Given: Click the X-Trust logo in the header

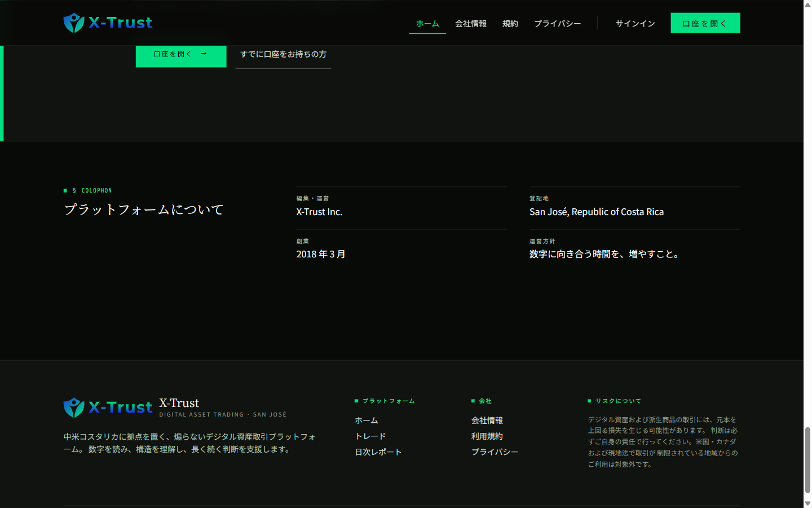Looking at the screenshot, I should tap(108, 23).
